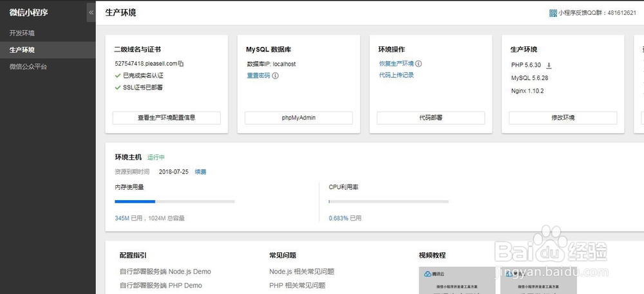Click the green check icon for 已完成实名认证
644x294 pixels.
click(x=118, y=75)
